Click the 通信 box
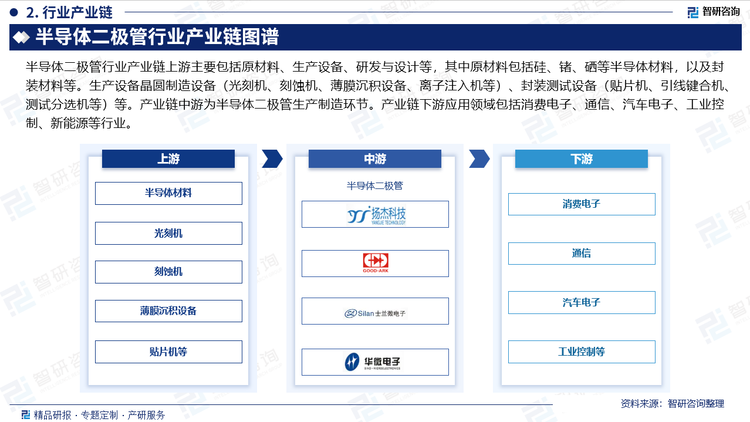750x422 pixels. [582, 253]
